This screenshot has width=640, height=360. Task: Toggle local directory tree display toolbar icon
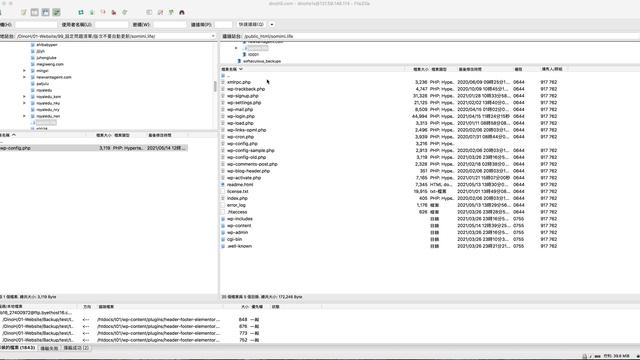tap(35, 12)
